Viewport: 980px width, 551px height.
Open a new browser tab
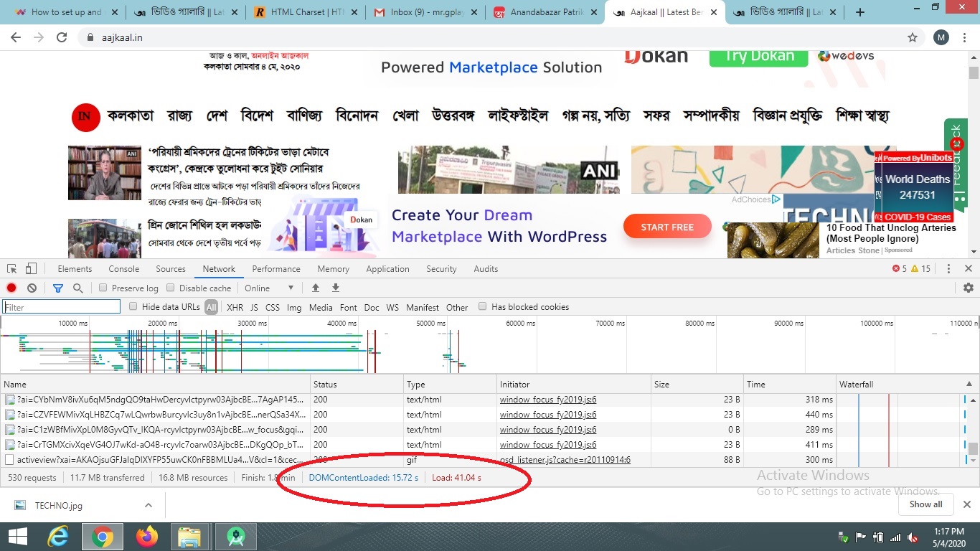[860, 12]
